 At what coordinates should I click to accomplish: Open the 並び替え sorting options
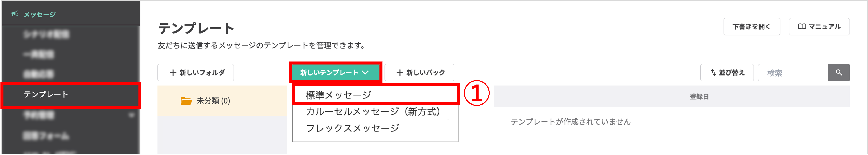[x=727, y=72]
